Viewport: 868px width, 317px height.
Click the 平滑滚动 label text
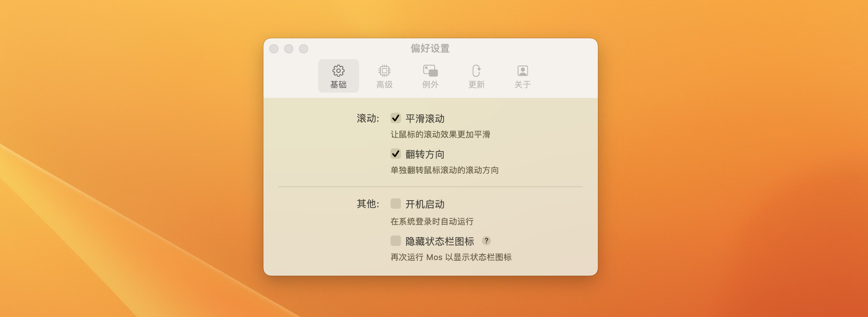pos(425,119)
